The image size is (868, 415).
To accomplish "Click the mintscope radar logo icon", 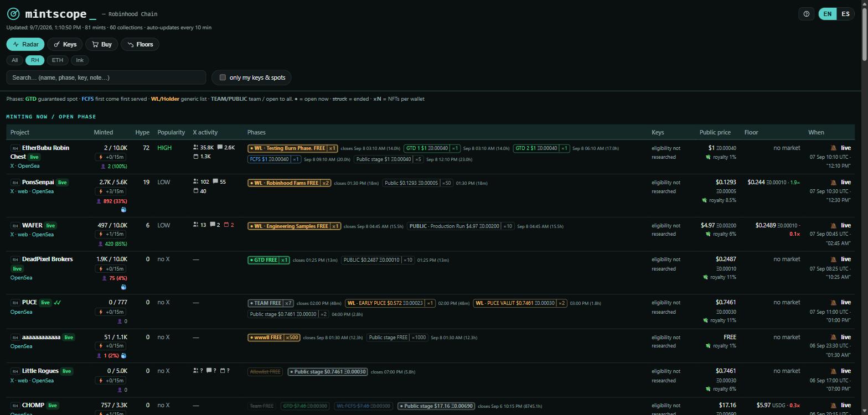I will point(13,14).
